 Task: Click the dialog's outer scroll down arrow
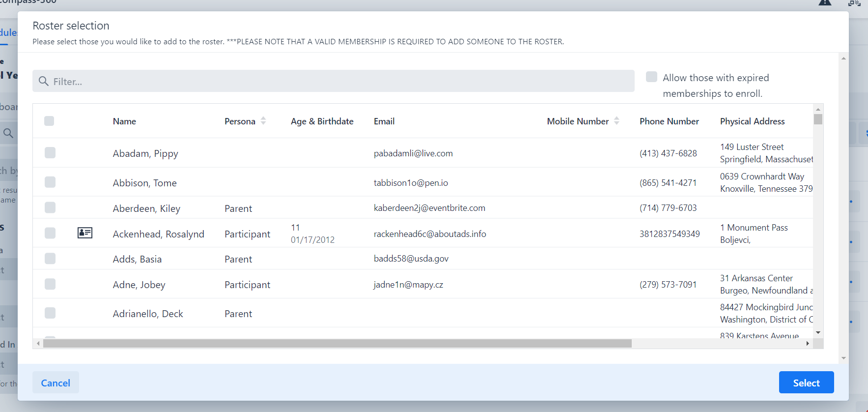click(843, 358)
